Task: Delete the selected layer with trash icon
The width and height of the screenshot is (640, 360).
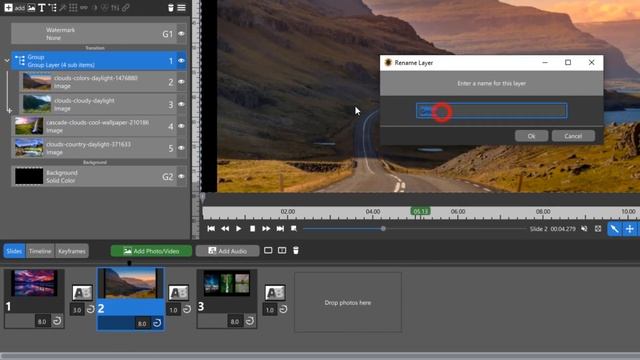Action: [171, 8]
